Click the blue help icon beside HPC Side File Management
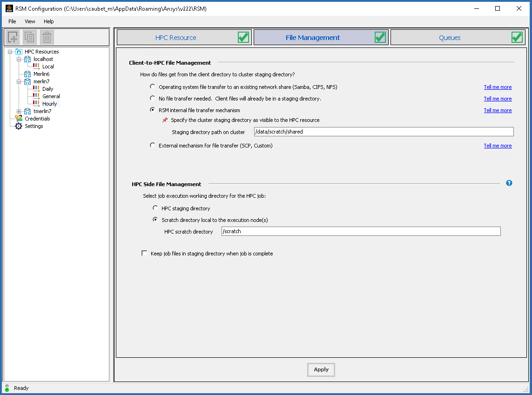 pyautogui.click(x=509, y=183)
